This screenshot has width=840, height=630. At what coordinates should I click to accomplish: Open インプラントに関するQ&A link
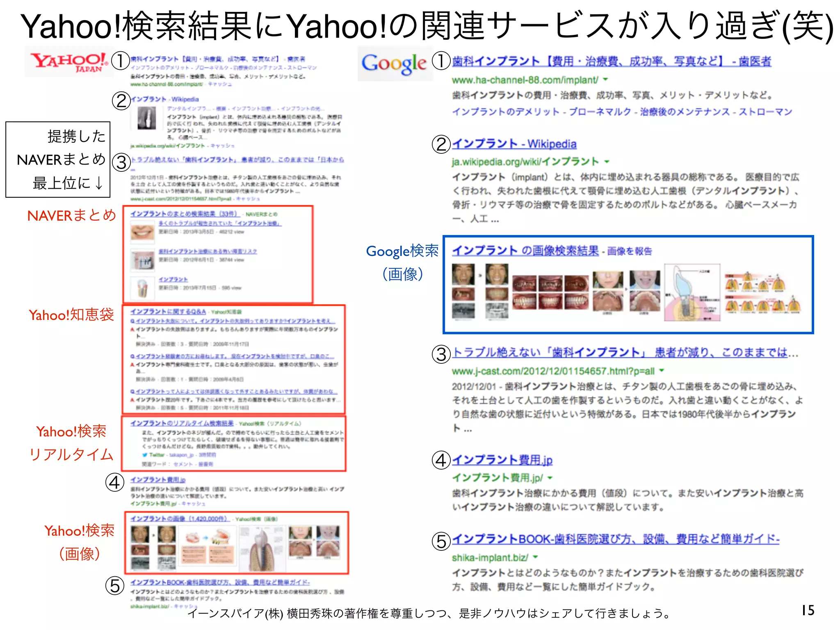coord(168,312)
